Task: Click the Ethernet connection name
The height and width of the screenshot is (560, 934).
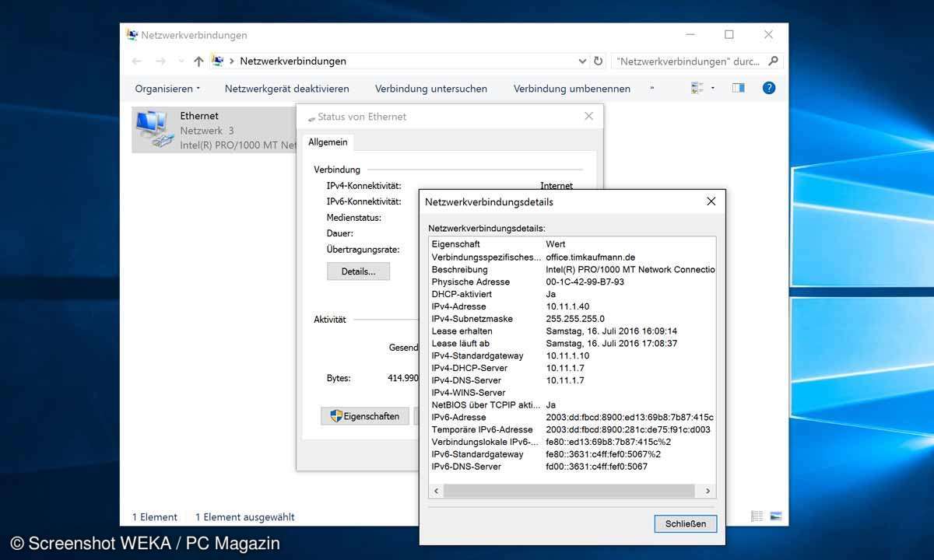Action: 199,116
